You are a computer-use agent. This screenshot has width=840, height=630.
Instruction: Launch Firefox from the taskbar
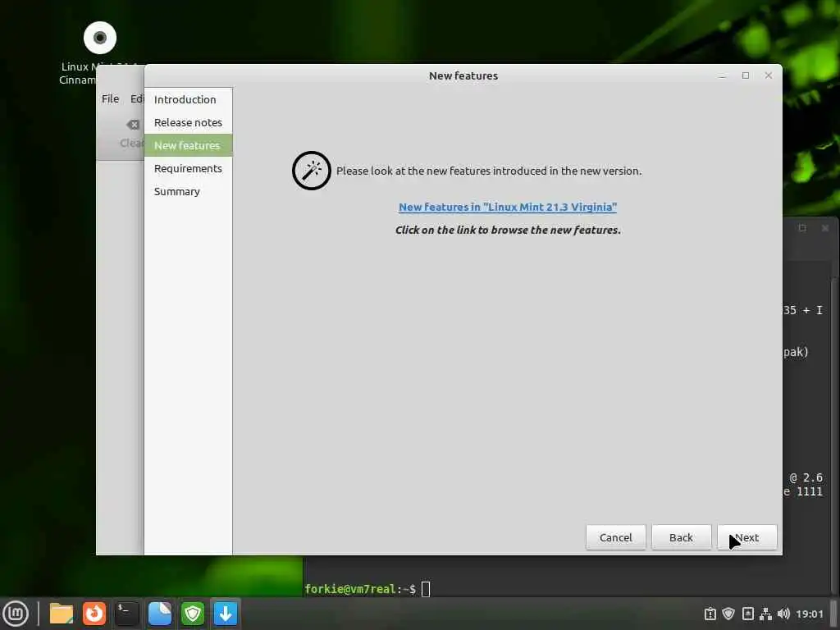pyautogui.click(x=94, y=614)
